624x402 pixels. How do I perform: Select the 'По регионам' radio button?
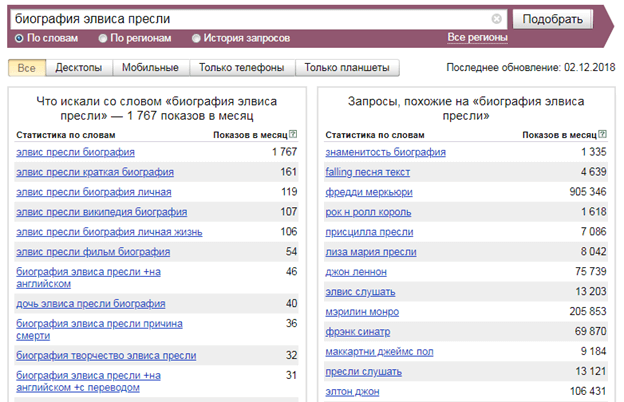103,38
